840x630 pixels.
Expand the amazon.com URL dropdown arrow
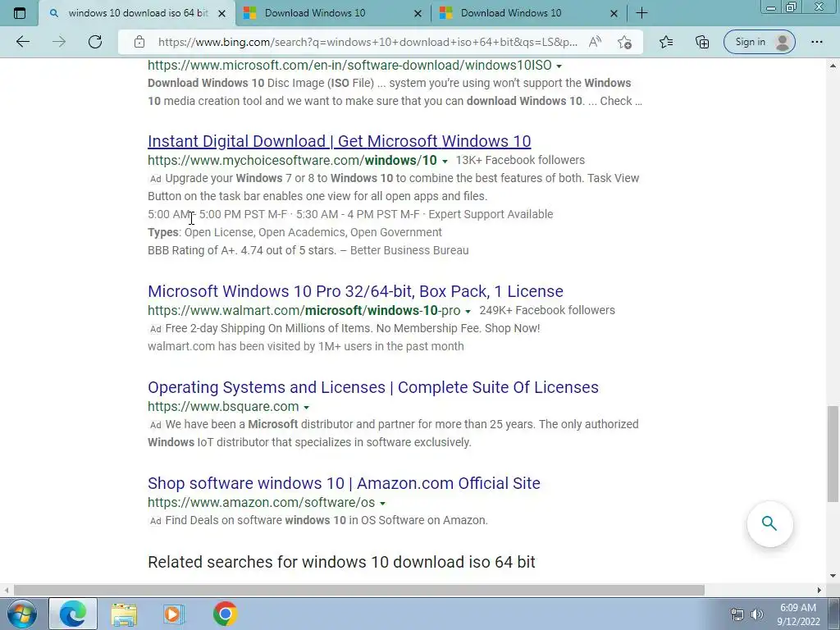pyautogui.click(x=382, y=503)
